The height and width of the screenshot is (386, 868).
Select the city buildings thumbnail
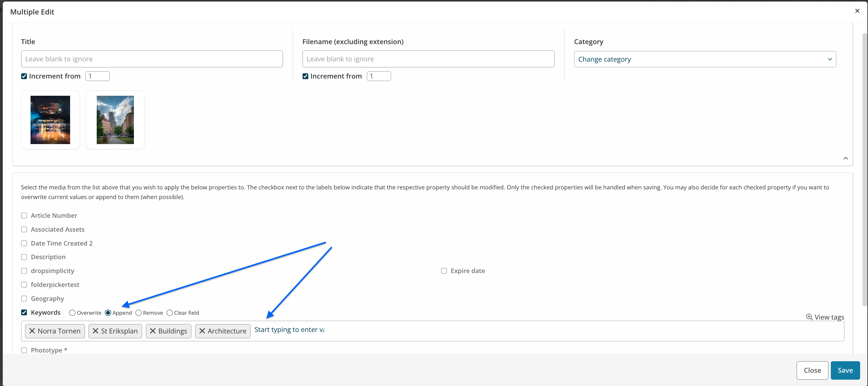(115, 120)
